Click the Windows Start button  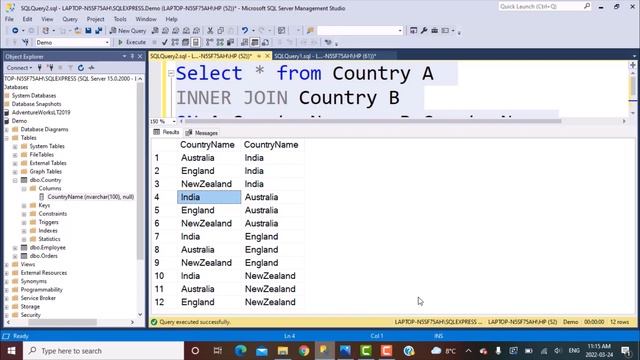[11, 351]
